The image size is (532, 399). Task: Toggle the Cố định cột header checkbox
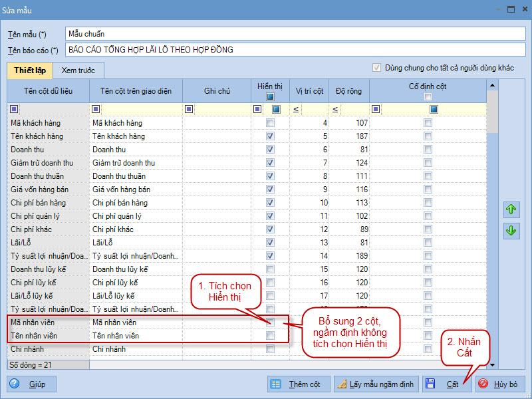pyautogui.click(x=428, y=97)
